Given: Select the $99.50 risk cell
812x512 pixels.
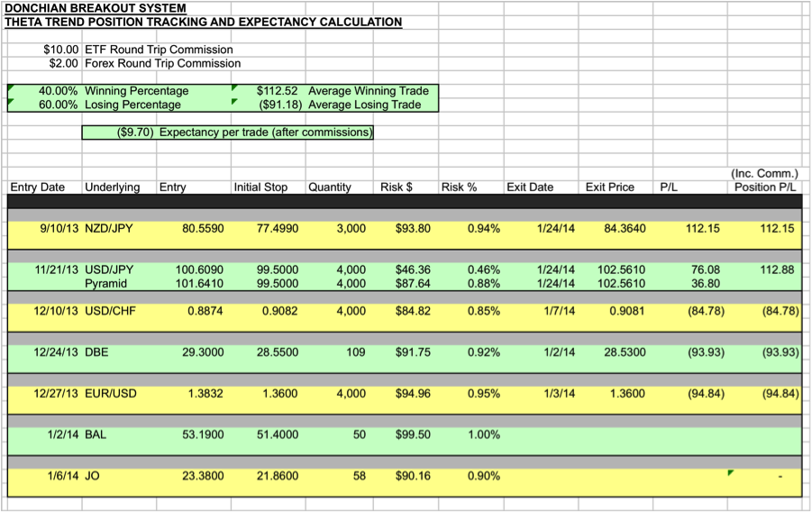Looking at the screenshot, I should tap(413, 434).
